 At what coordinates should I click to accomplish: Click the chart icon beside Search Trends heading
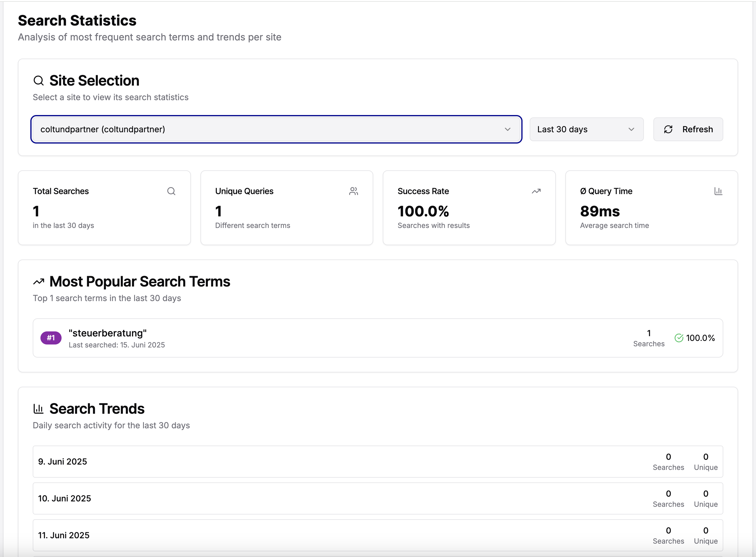coord(38,408)
